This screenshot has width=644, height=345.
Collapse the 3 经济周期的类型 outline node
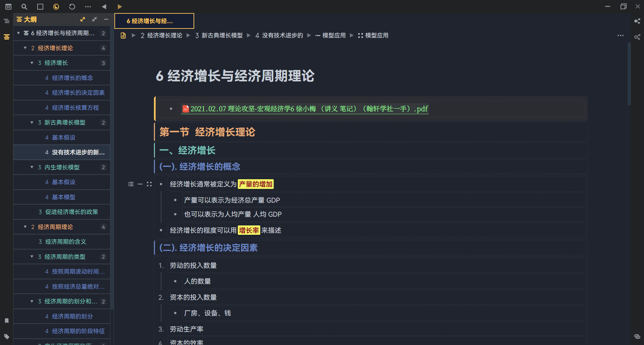(x=32, y=257)
